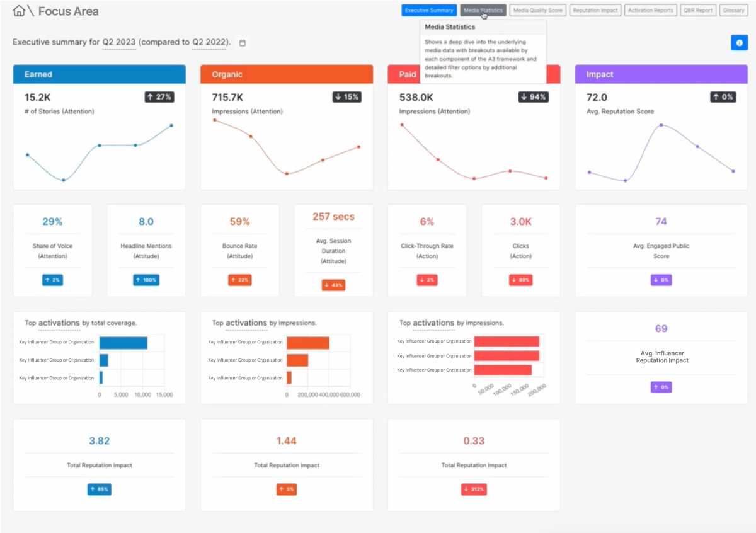Image resolution: width=756 pixels, height=533 pixels.
Task: Open the Media Statistics tab
Action: (x=483, y=10)
